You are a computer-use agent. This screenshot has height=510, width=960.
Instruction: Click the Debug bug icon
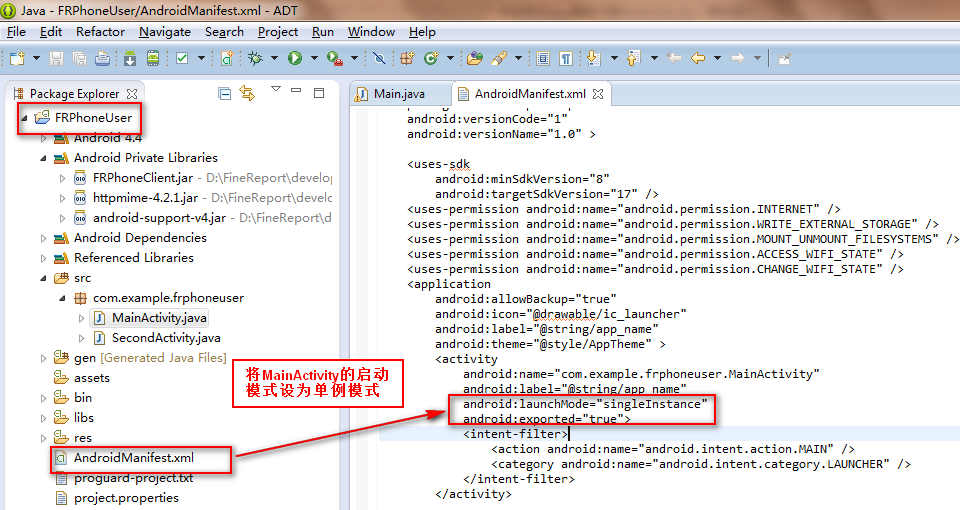pyautogui.click(x=255, y=58)
